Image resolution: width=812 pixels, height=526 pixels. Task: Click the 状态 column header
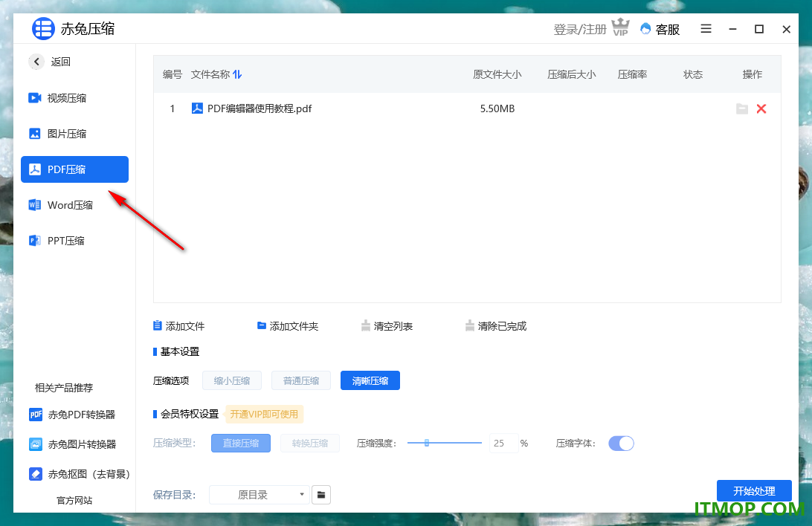tap(693, 74)
